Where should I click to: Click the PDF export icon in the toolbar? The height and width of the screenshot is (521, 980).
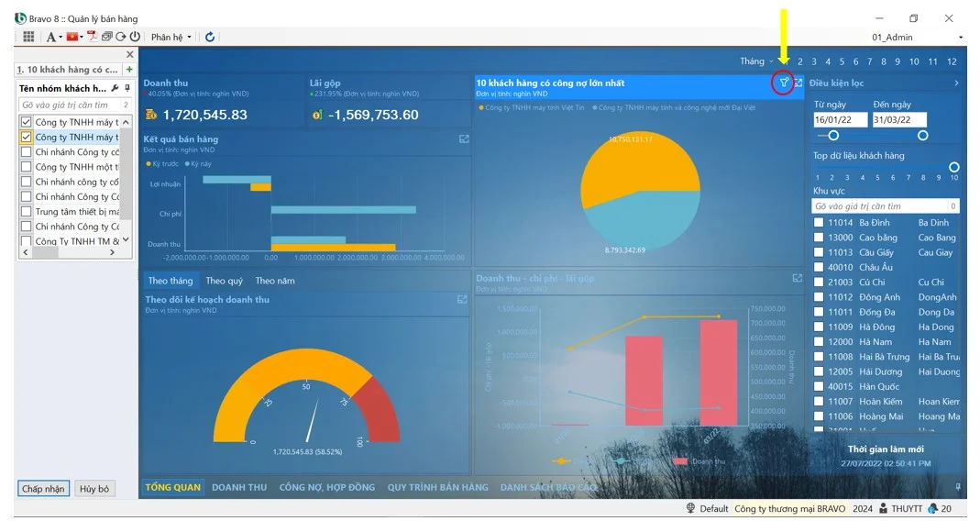coord(93,37)
